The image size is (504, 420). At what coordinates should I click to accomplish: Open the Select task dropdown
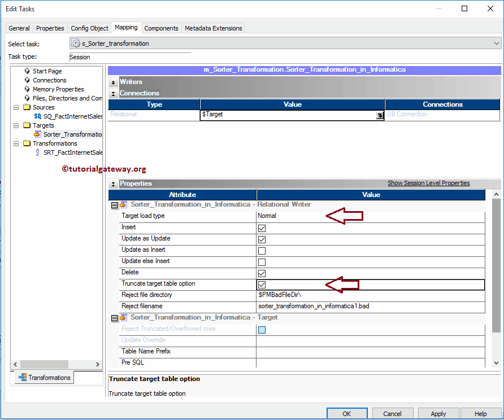coord(496,43)
